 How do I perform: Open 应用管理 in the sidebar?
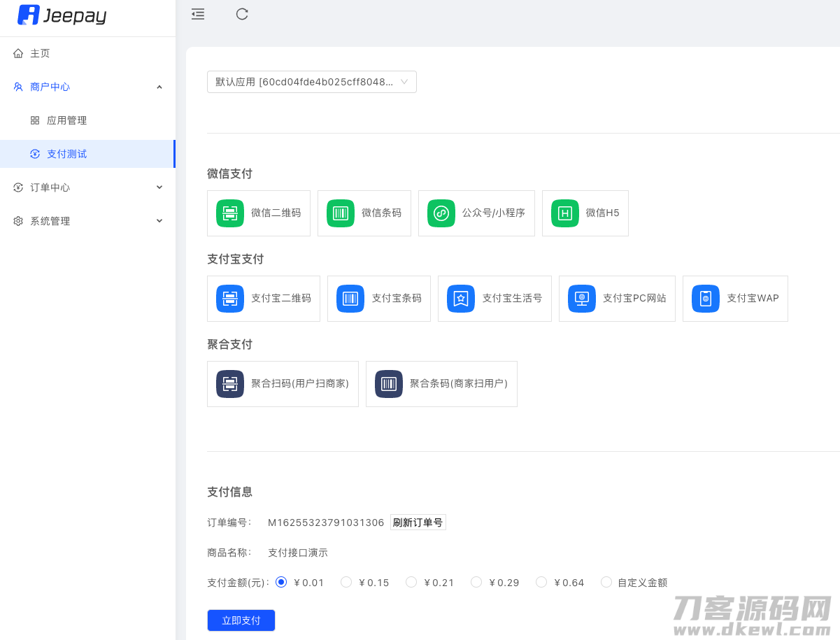pos(67,120)
